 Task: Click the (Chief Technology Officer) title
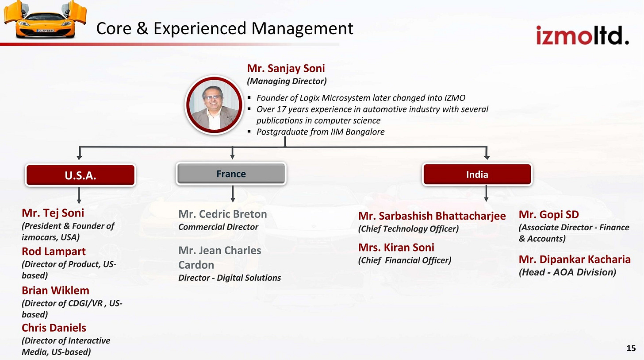click(408, 229)
